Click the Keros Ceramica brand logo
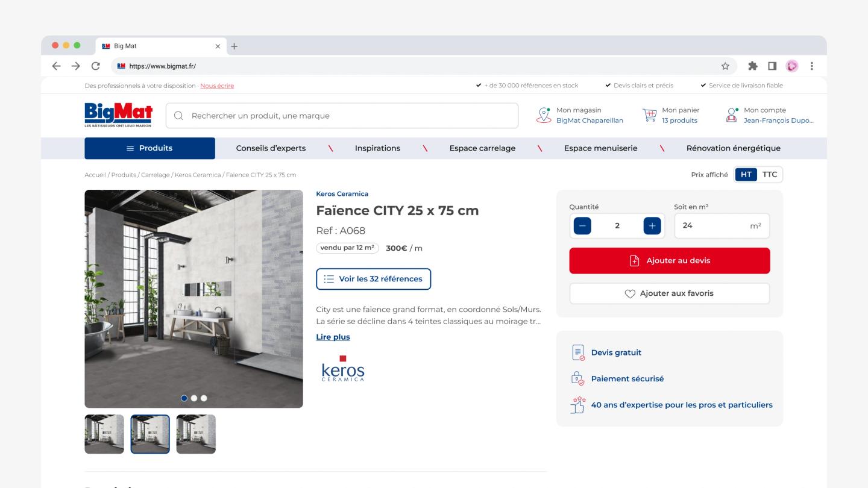This screenshot has width=868, height=488. 343,369
